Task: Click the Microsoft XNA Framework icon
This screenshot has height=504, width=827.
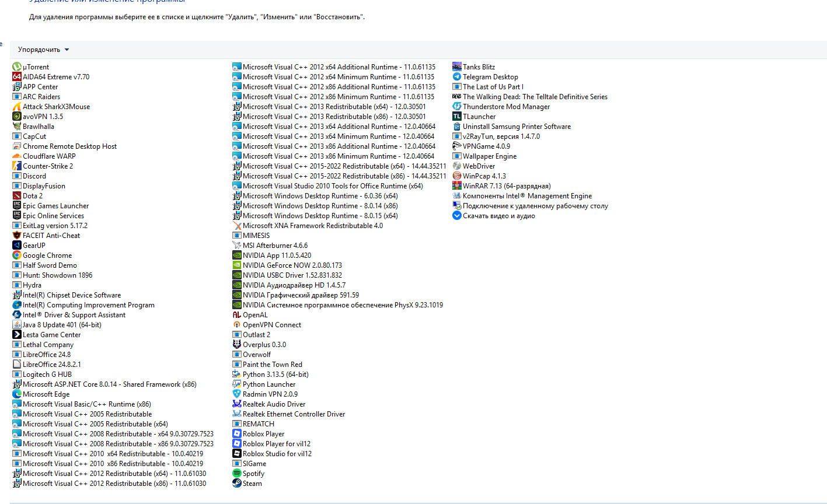Action: (x=237, y=226)
